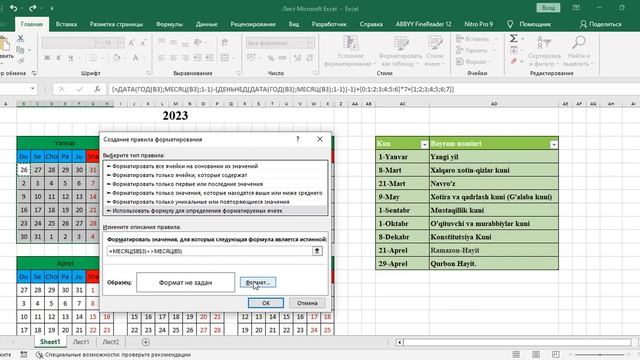Image resolution: width=640 pixels, height=360 pixels.
Task: Decrease font size with smaller A icon
Action: pos(143,43)
